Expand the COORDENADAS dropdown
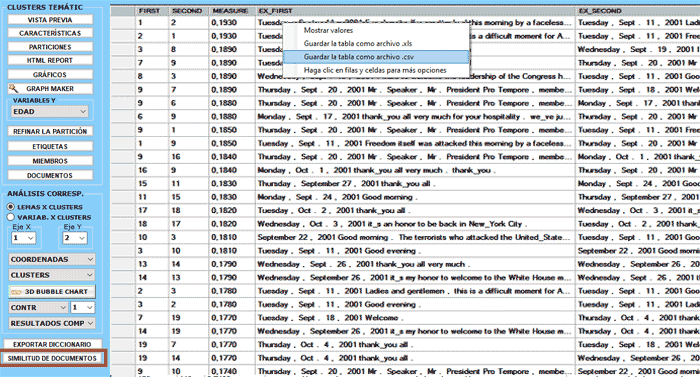The image size is (700, 377). 52,260
